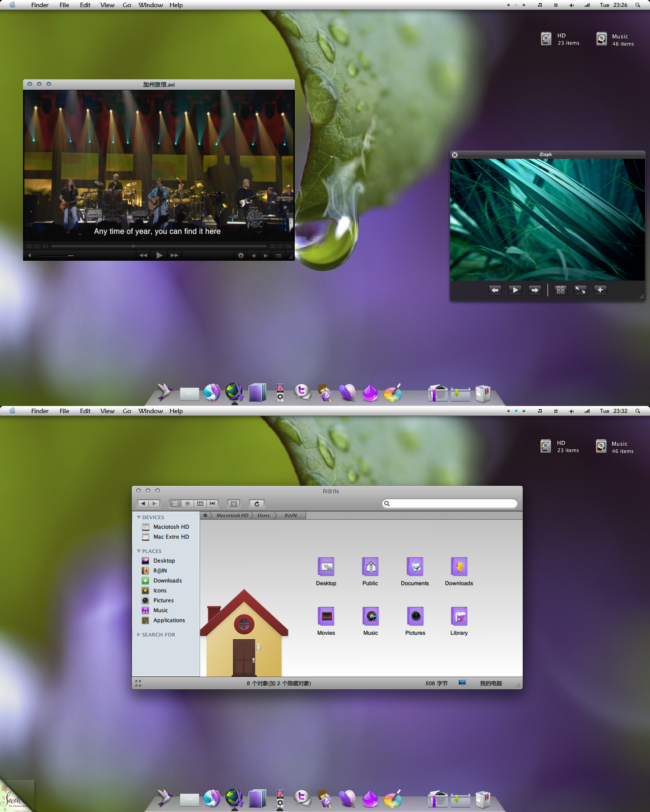650x812 pixels.
Task: Add an image with Zixpk plus button
Action: 600,290
